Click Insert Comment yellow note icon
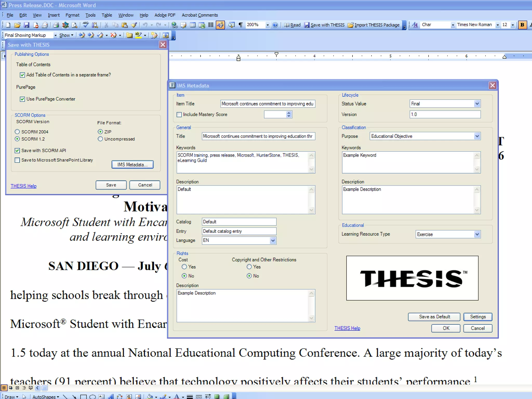This screenshot has height=399, width=532. [129, 35]
